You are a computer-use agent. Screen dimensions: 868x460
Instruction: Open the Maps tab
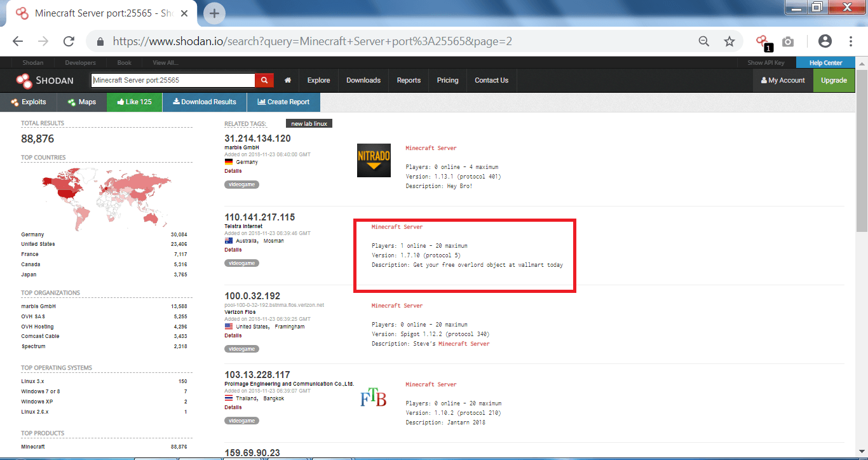82,102
